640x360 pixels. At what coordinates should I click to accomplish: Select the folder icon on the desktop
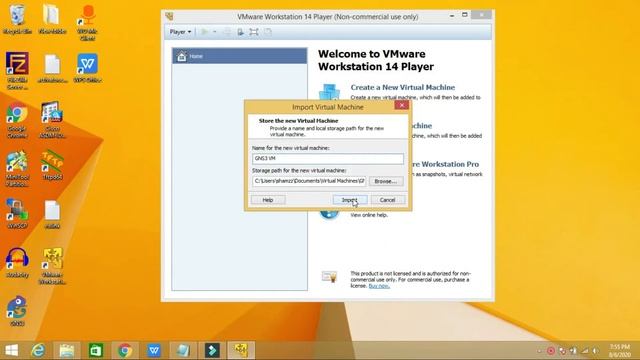pos(52,19)
